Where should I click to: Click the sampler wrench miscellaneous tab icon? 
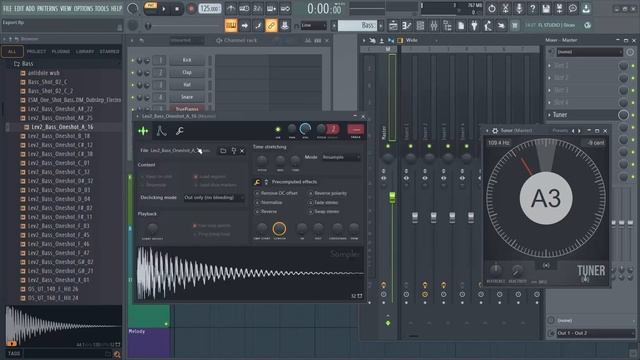coord(179,131)
